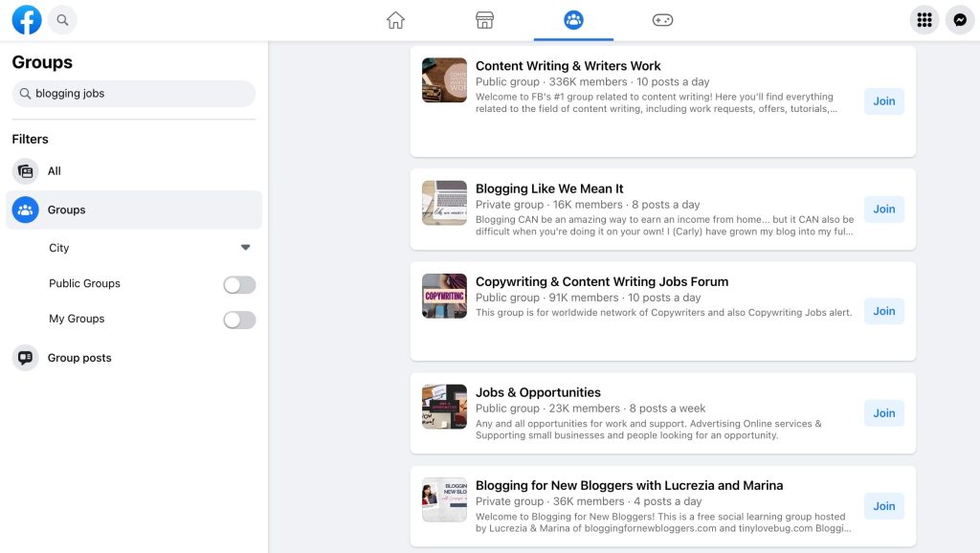Viewport: 980px width, 553px height.
Task: Select the Groups icon in top navigation
Action: (573, 18)
